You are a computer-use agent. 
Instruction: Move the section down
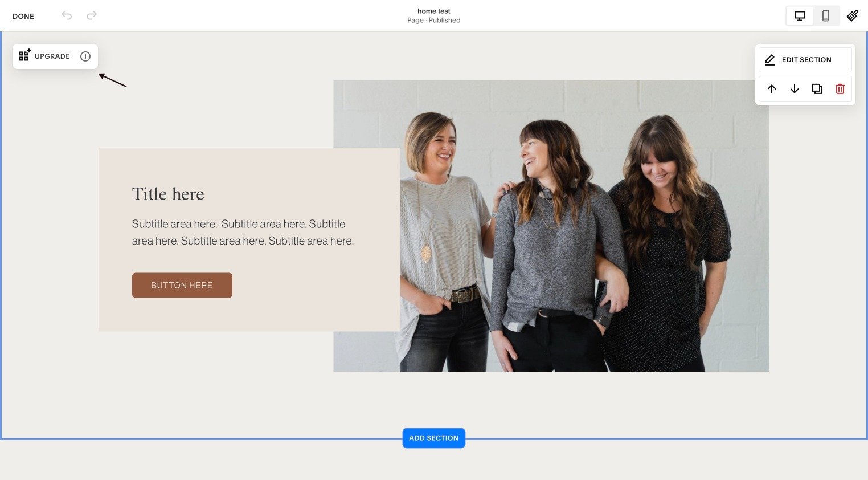795,89
